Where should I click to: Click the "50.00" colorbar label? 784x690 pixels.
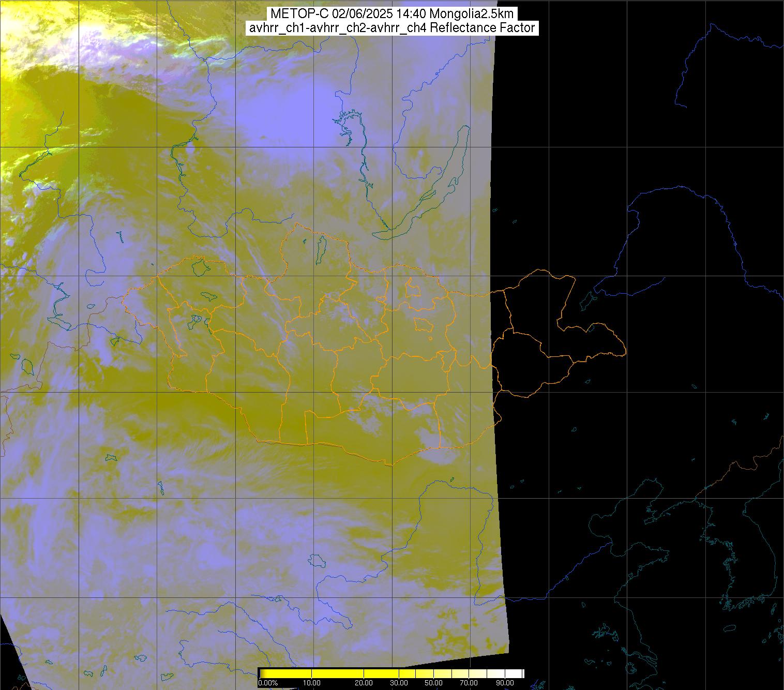pyautogui.click(x=433, y=683)
